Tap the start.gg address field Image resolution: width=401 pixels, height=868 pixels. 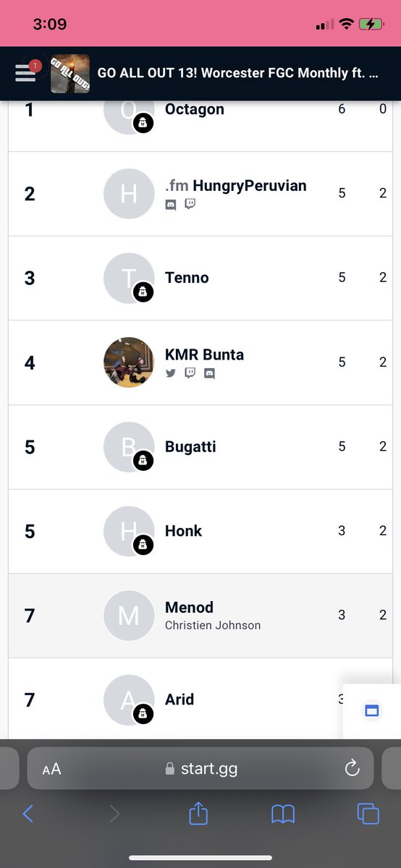pyautogui.click(x=200, y=768)
